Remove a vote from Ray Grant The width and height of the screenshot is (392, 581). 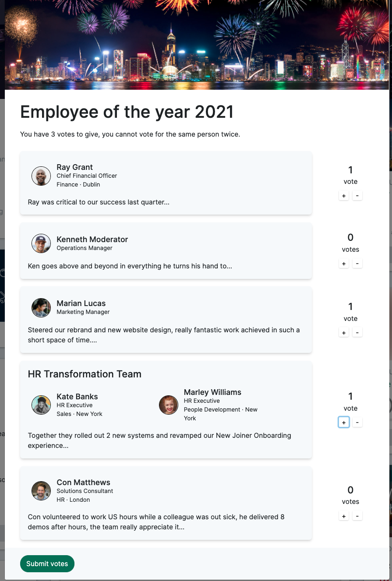(x=357, y=196)
